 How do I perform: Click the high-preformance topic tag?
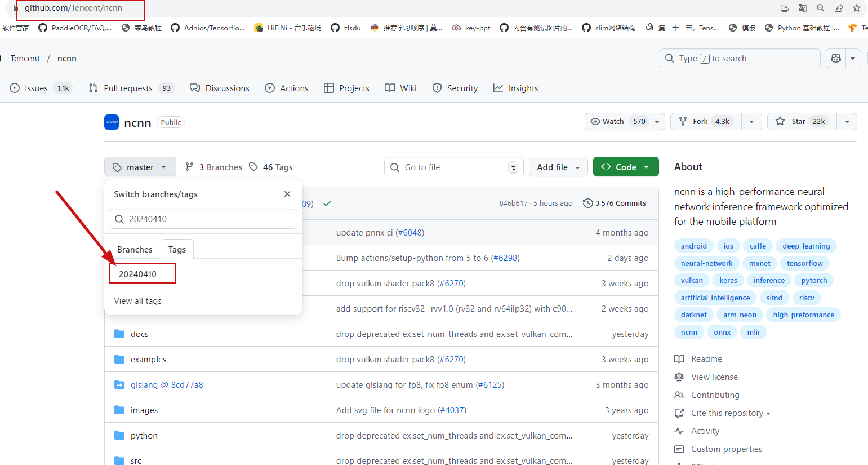(x=804, y=315)
